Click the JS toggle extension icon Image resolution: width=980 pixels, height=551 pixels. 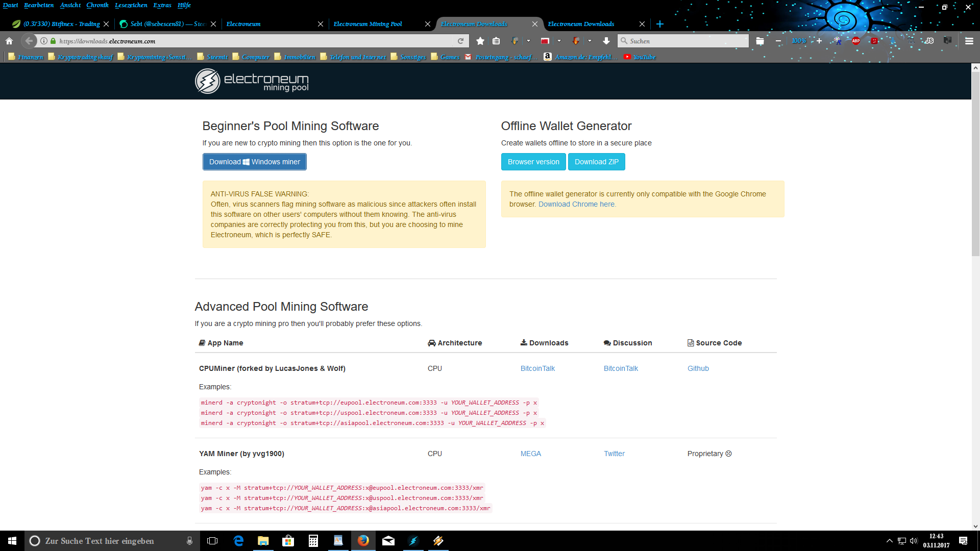coord(929,41)
